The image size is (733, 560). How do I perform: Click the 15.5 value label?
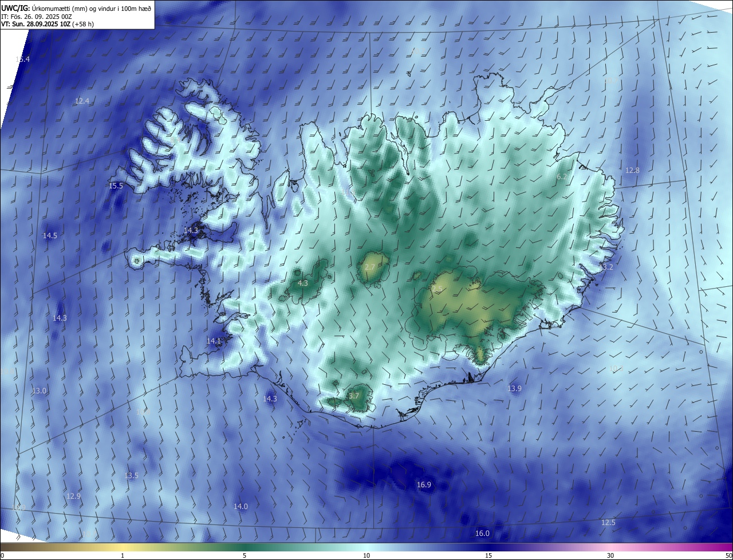coord(116,186)
